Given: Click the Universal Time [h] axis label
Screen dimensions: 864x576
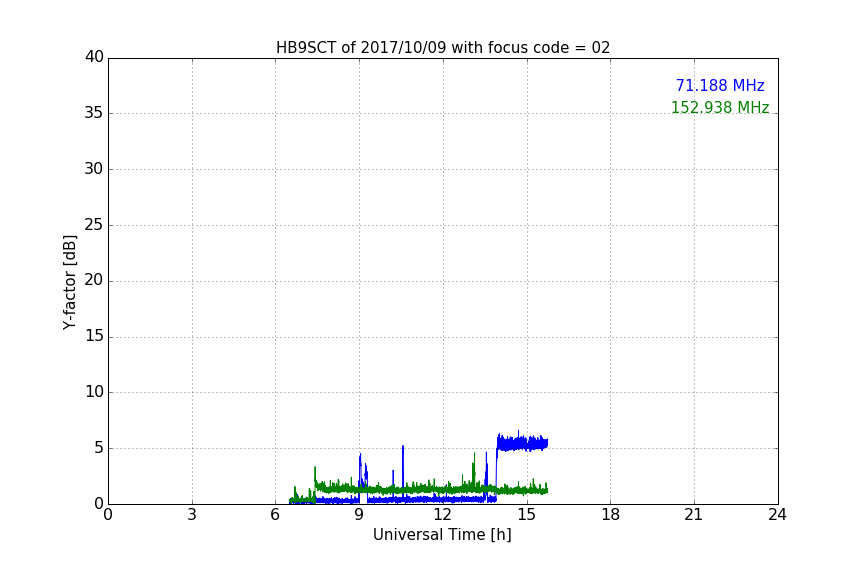Looking at the screenshot, I should [442, 535].
